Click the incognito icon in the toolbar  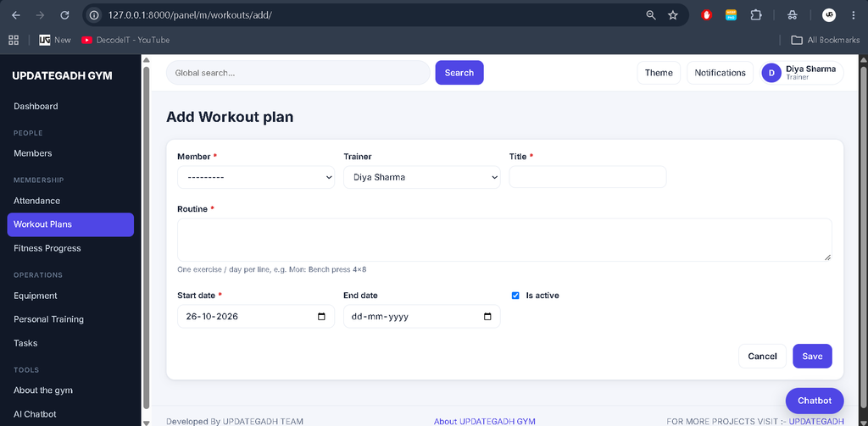click(793, 15)
